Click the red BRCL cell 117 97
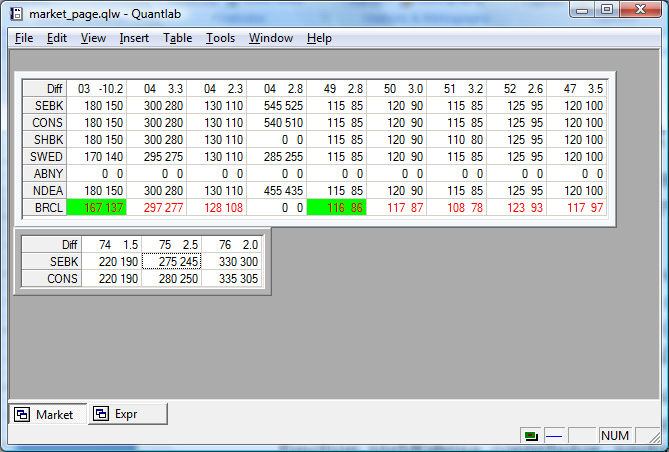 click(x=577, y=207)
